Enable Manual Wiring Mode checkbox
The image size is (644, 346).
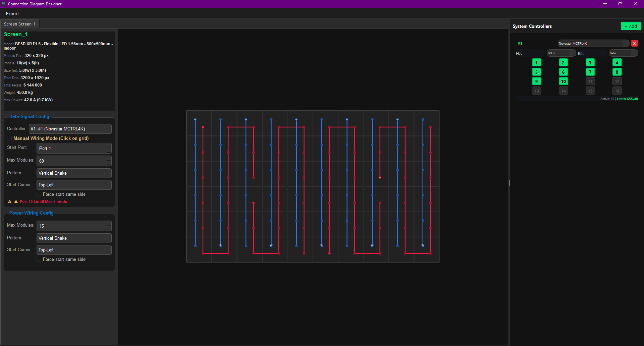10,138
